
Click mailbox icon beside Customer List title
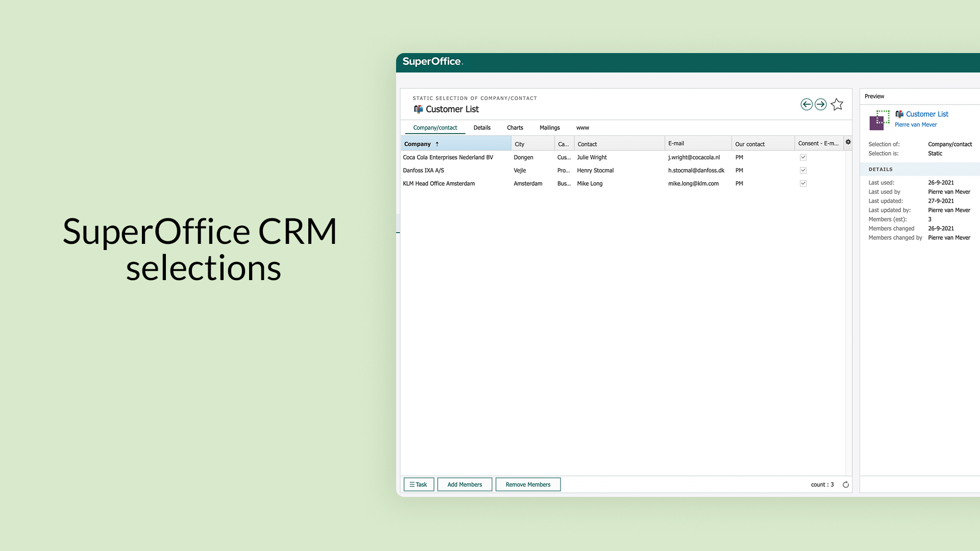click(419, 109)
